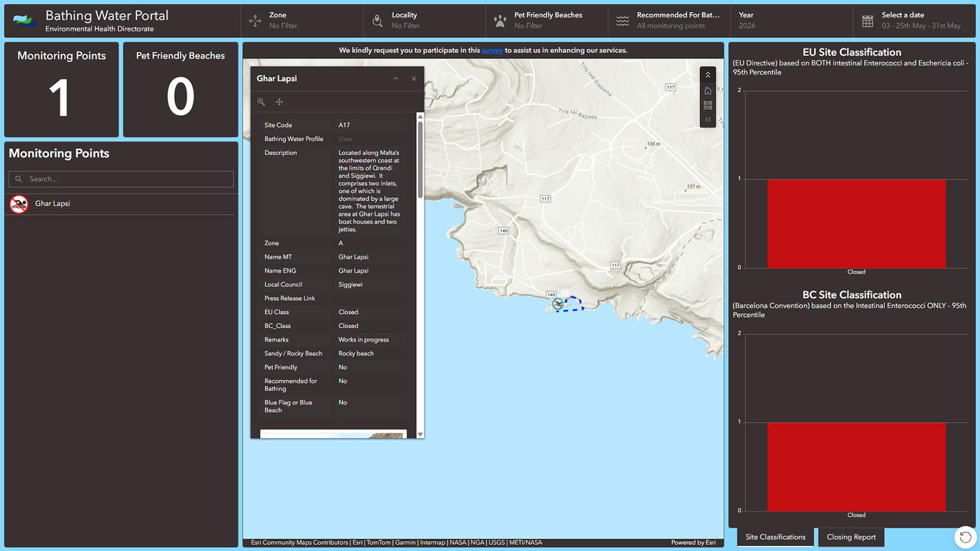Click the Local Council value Siggiewi
Screen dimensions: 980x551
350,285
